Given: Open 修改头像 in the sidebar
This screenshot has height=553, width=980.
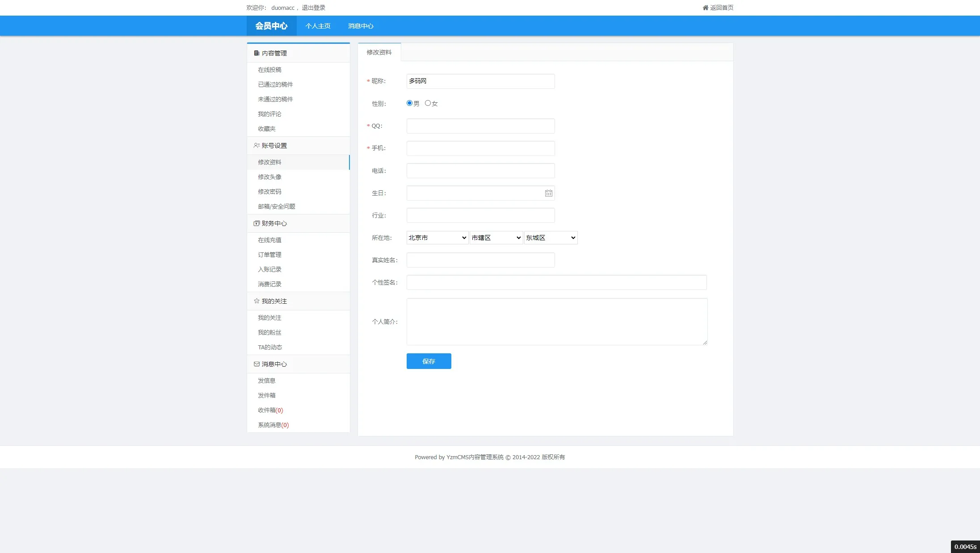Looking at the screenshot, I should [x=269, y=177].
